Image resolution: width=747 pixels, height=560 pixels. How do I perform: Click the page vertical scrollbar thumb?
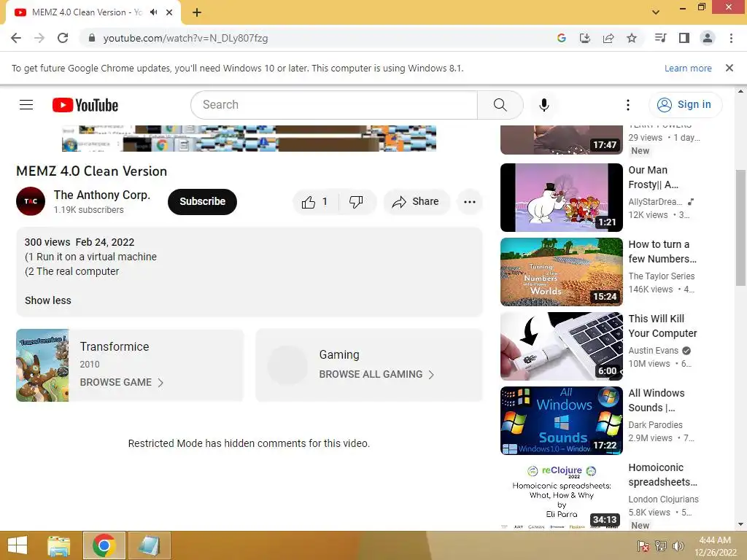pos(740,227)
